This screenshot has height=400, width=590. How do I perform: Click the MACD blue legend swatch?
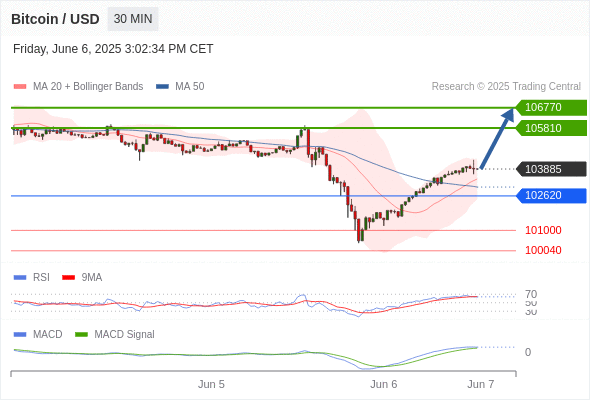(20, 335)
